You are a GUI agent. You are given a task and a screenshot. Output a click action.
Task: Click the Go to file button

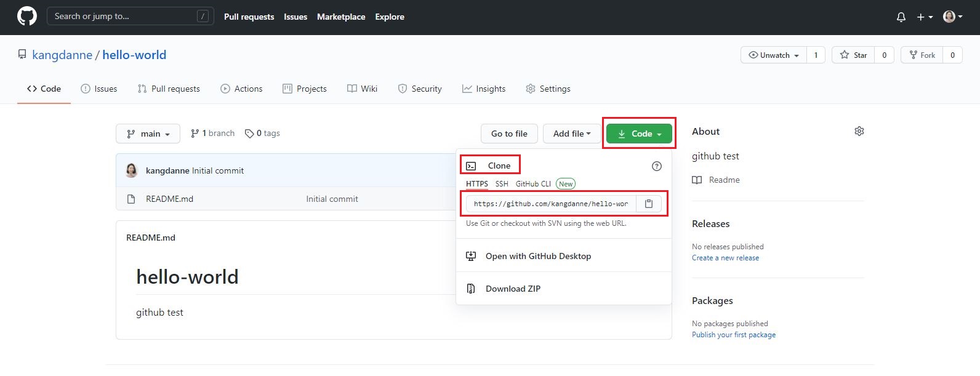(509, 134)
